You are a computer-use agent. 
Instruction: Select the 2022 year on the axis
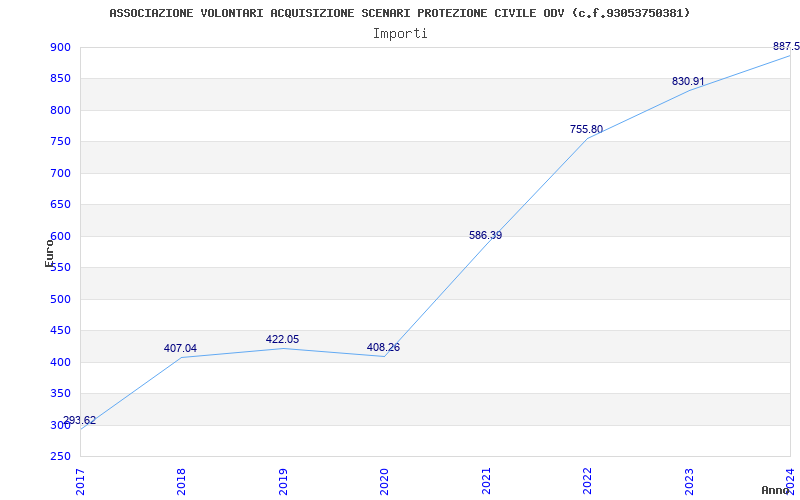coord(587,480)
